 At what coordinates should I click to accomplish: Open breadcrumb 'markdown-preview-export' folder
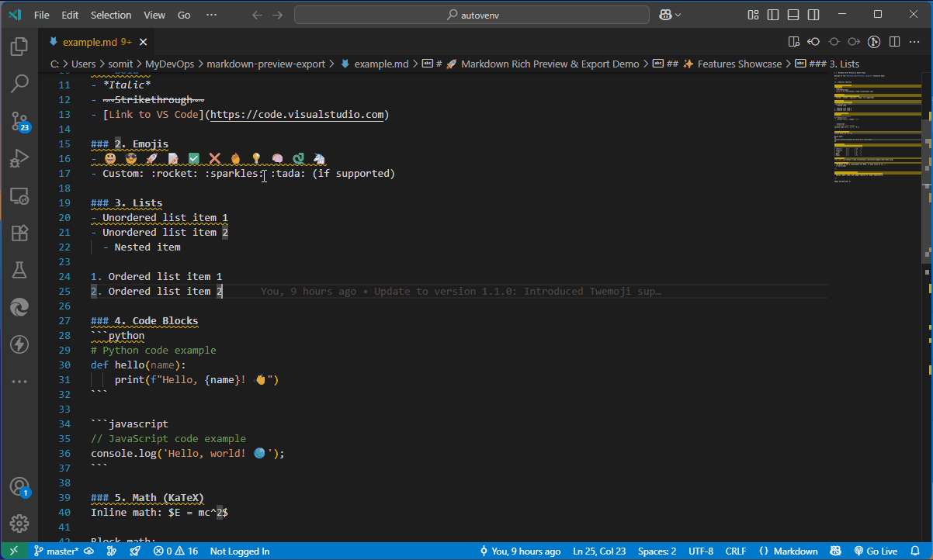click(x=265, y=64)
